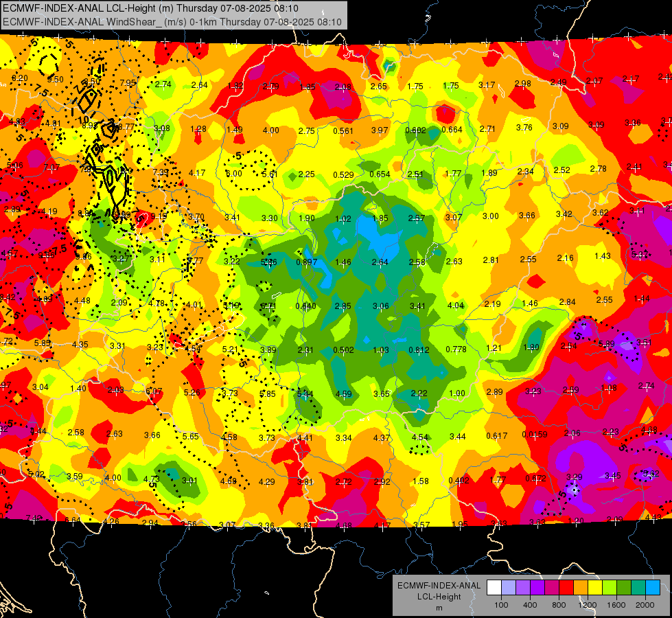Click the lime green legend swatch
Image resolution: width=672 pixels, height=618 pixels.
(610, 588)
